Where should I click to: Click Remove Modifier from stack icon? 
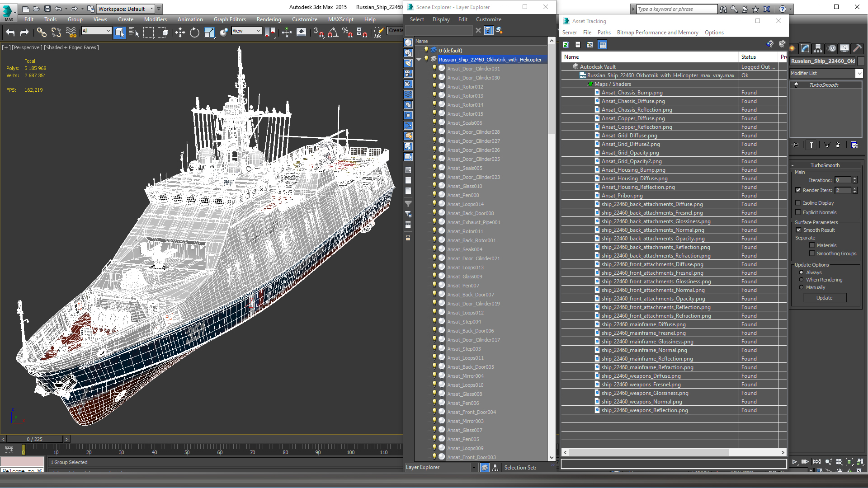(x=838, y=145)
